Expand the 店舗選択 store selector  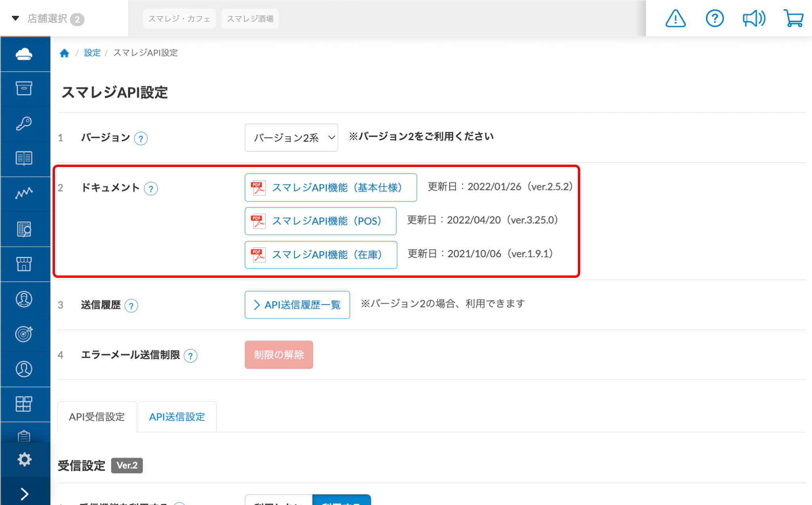point(47,19)
